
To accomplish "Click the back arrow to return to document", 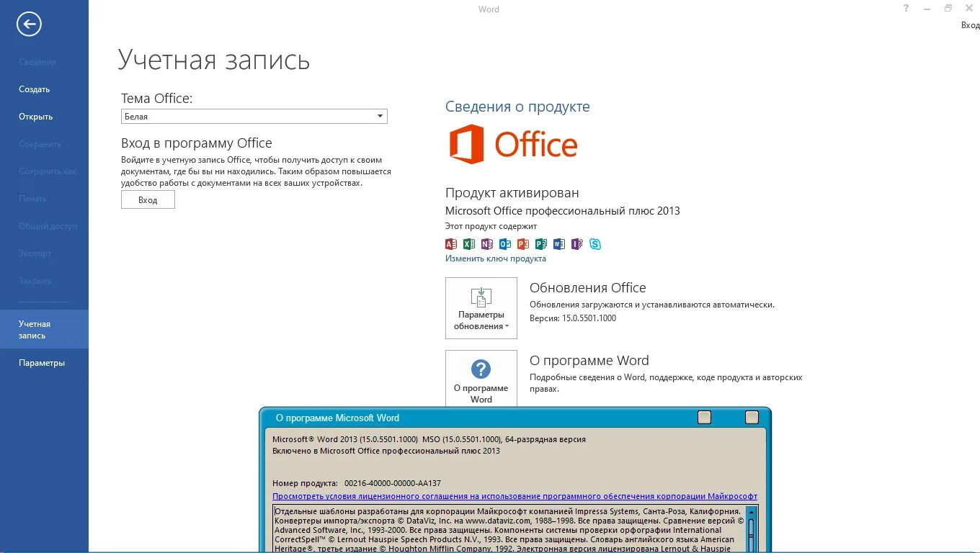I will click(30, 24).
